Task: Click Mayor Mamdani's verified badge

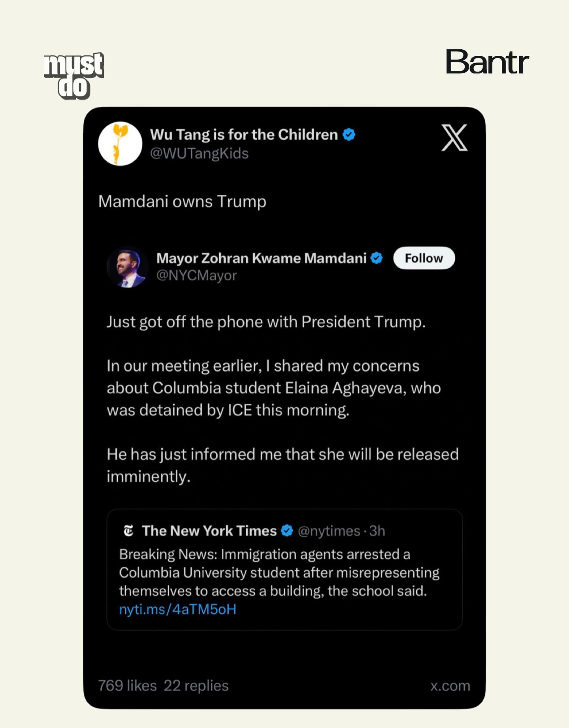Action: [377, 258]
